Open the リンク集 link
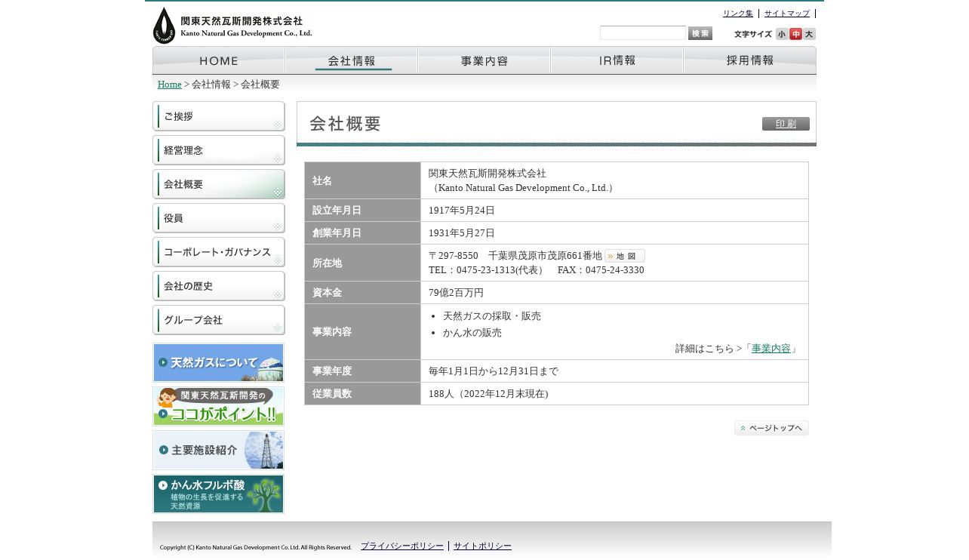The image size is (969, 560). point(738,14)
